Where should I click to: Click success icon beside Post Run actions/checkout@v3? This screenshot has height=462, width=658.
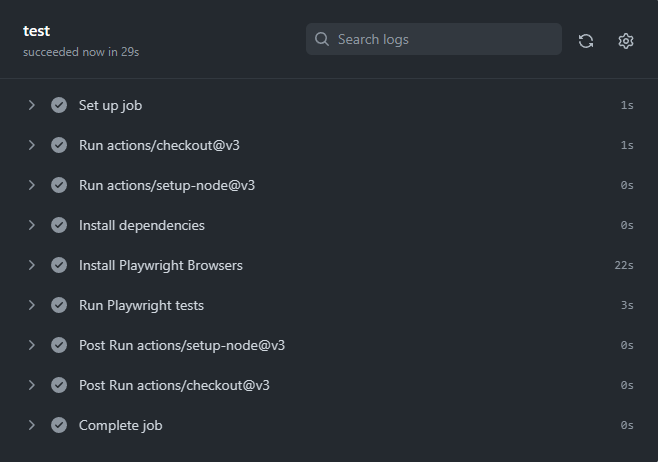[59, 385]
